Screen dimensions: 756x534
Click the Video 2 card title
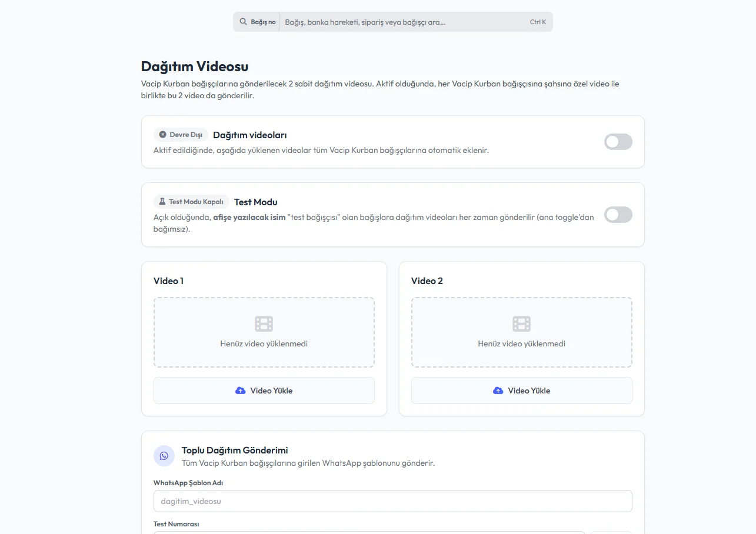(427, 281)
